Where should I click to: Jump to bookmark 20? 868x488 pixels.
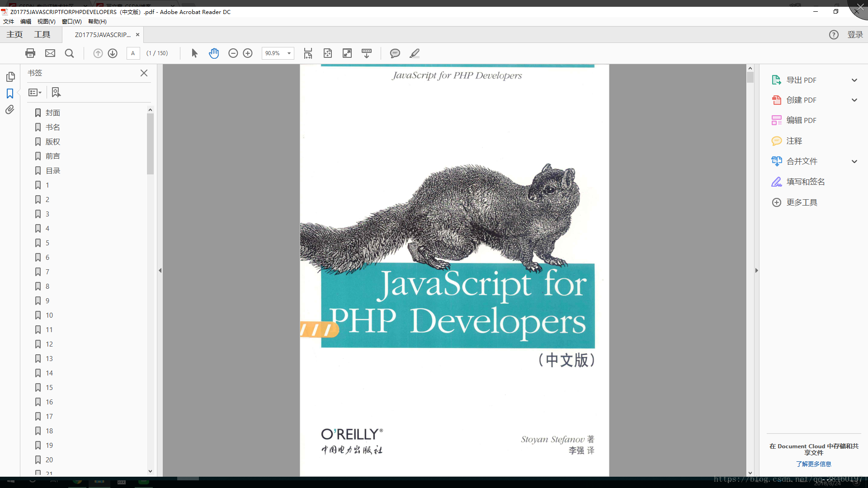[x=49, y=460]
